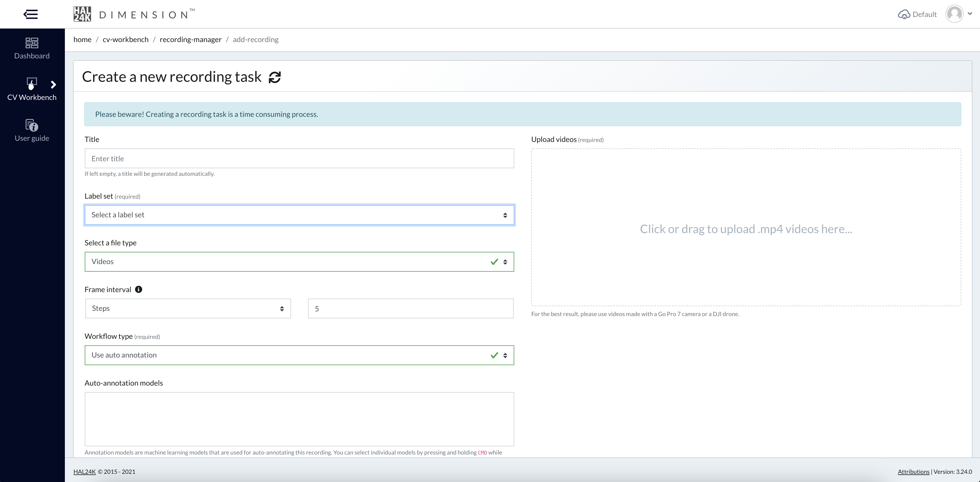This screenshot has height=482, width=980.
Task: Open the Attributions footer link
Action: click(x=913, y=472)
